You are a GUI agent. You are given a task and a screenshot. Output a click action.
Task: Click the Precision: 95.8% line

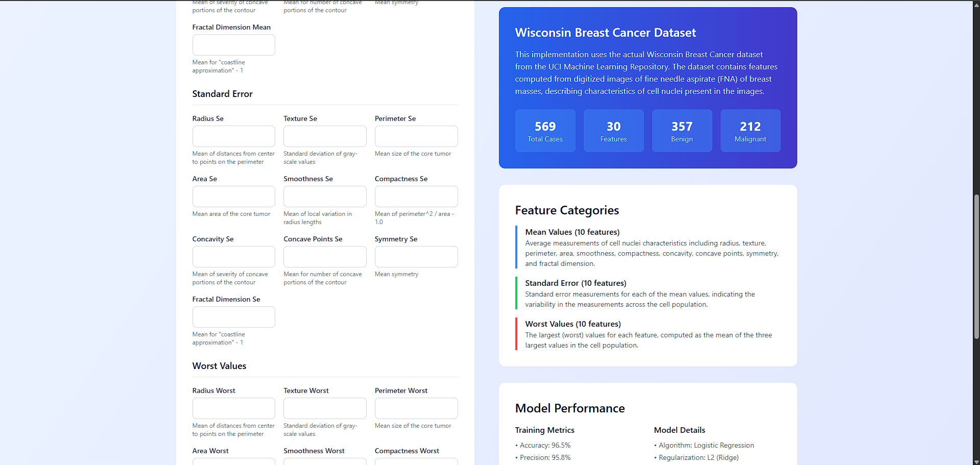click(x=543, y=458)
